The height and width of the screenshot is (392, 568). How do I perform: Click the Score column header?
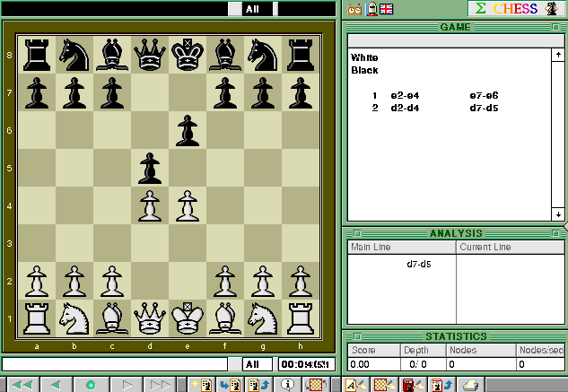click(374, 350)
